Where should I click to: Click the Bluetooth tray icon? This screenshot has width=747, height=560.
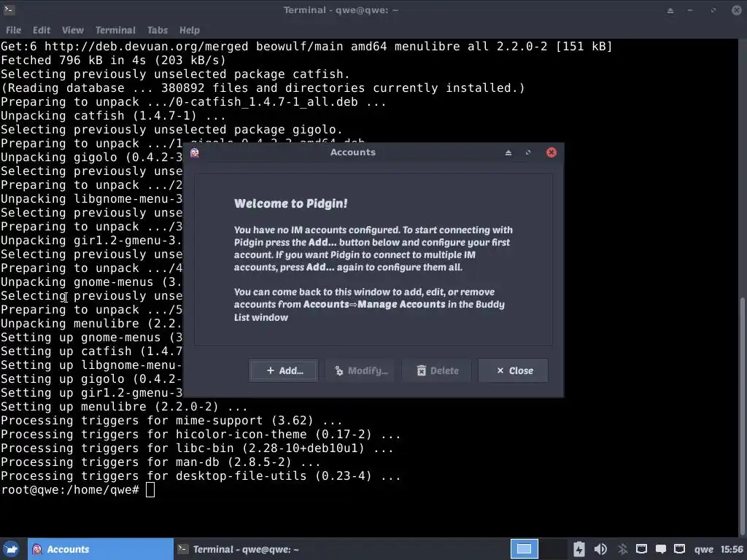tap(623, 549)
